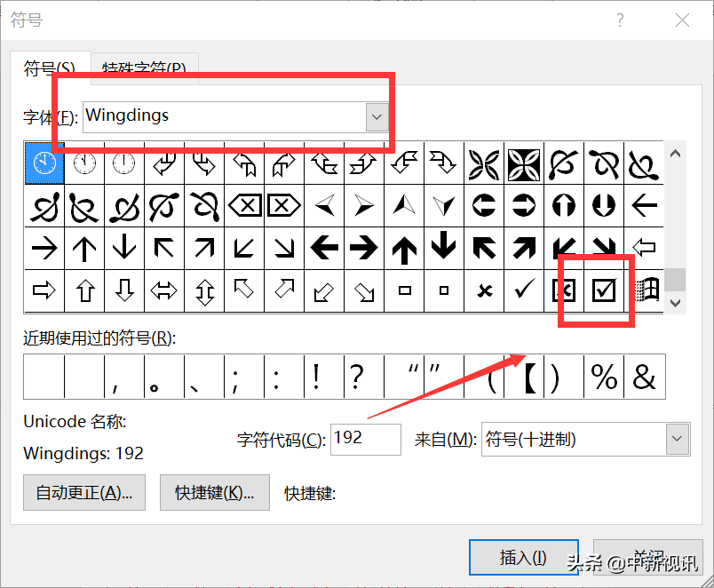Select the small hollow square symbol in bottom row
714x588 pixels.
click(444, 290)
